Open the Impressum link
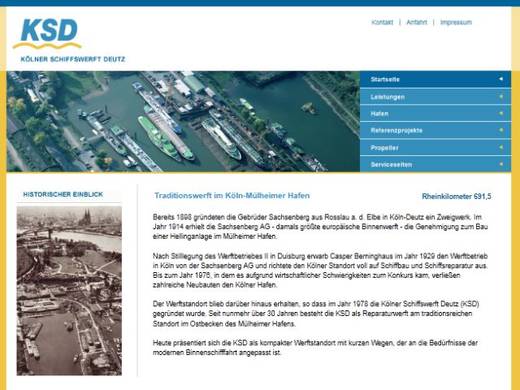This screenshot has width=520, height=390. point(456,22)
